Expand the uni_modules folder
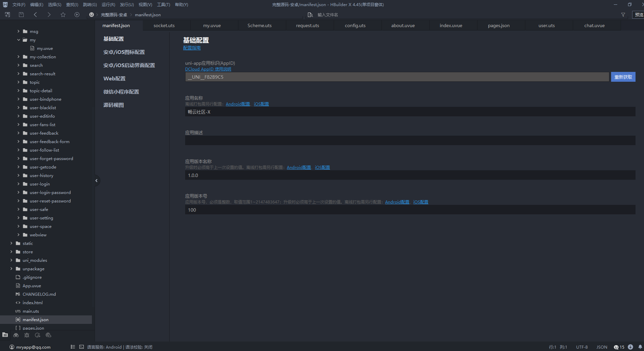Image resolution: width=644 pixels, height=351 pixels. [12, 260]
